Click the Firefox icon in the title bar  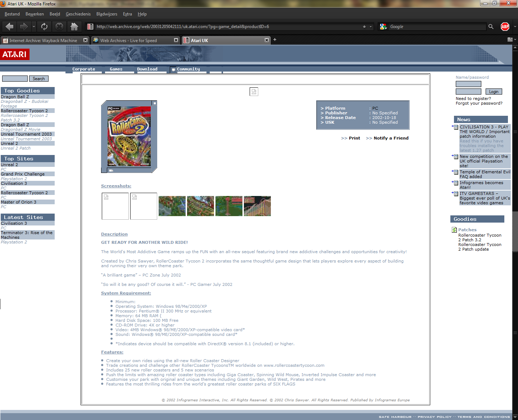(x=3, y=4)
